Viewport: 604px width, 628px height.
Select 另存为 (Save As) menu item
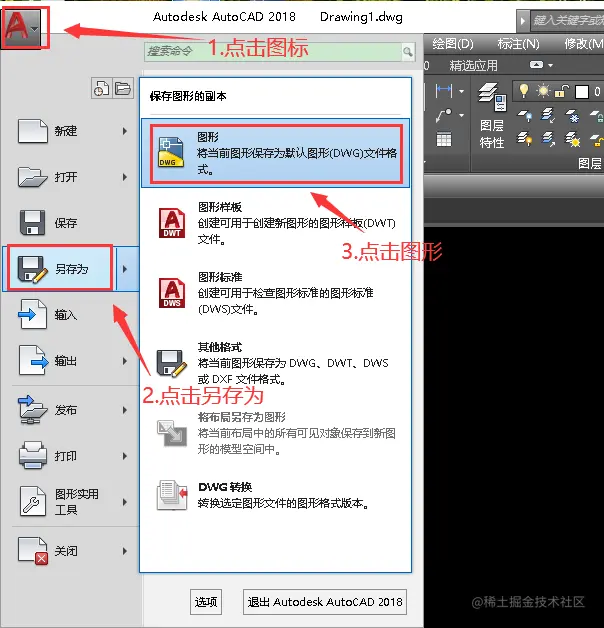click(60, 269)
